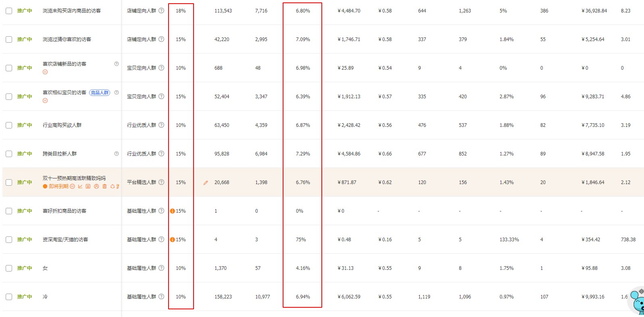Image resolution: width=644 pixels, height=317 pixels.
Task: Open help tooltip next to 跨类目拉新人群
Action: point(117,153)
